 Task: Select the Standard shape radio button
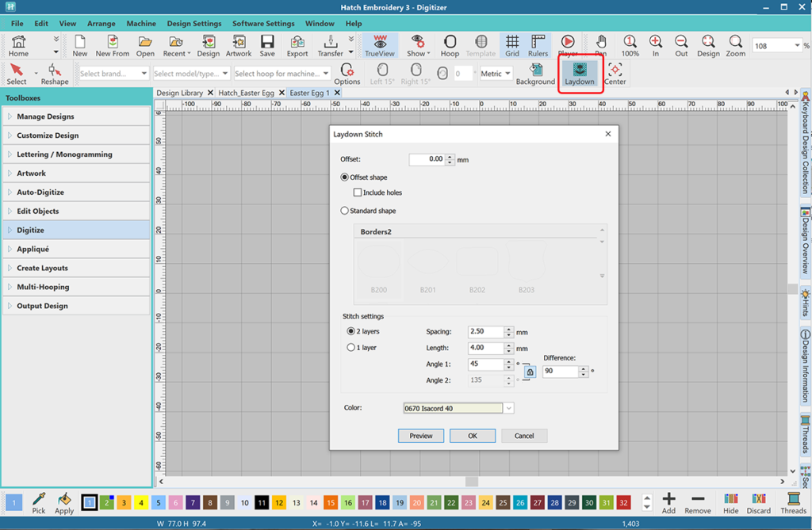coord(345,211)
